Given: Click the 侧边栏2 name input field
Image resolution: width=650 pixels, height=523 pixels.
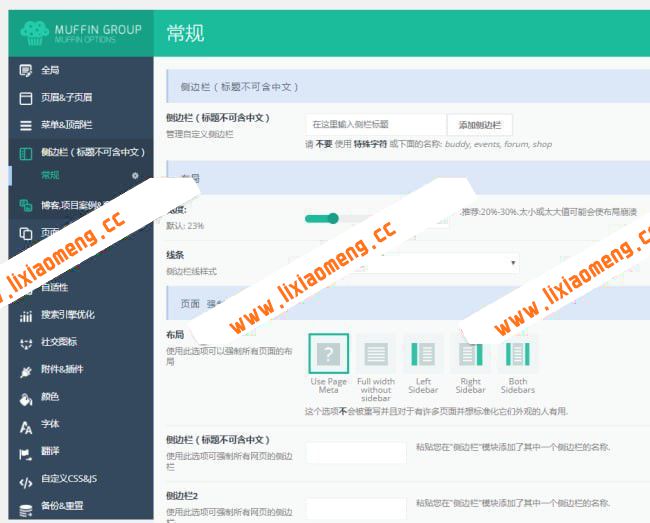Looking at the screenshot, I should [357, 508].
